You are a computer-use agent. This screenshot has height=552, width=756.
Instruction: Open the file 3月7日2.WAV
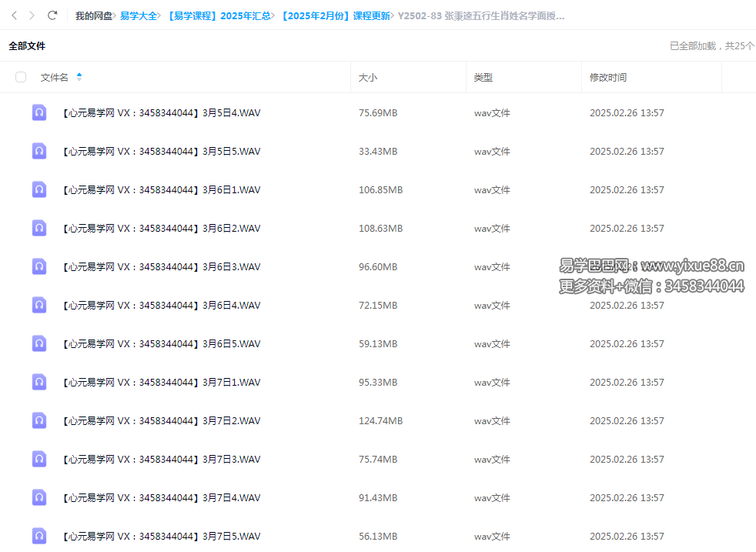pyautogui.click(x=161, y=421)
